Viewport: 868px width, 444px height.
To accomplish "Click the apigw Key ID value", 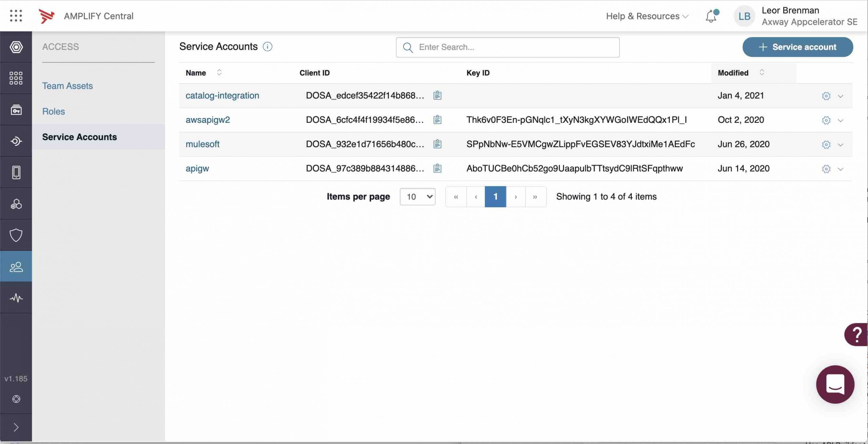I will coord(574,169).
